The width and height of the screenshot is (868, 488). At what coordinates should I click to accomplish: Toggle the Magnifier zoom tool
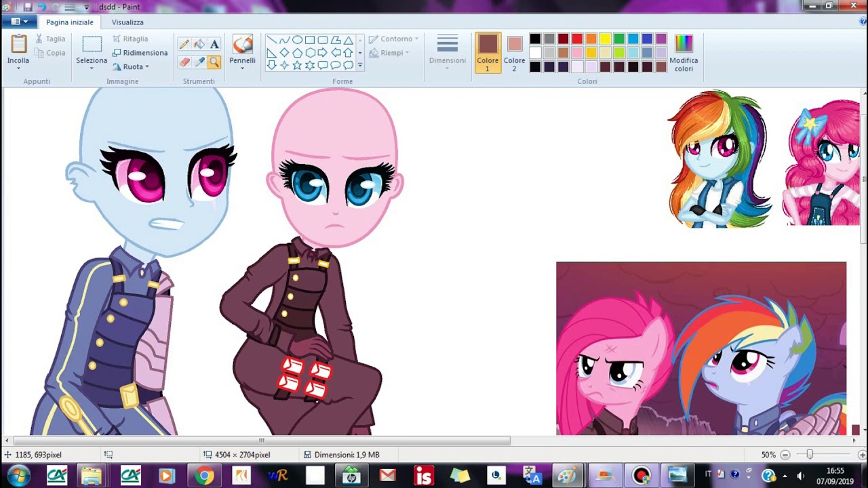pos(214,62)
